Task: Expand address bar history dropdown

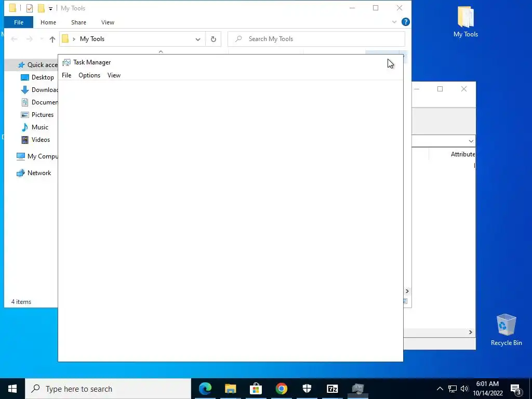Action: coord(198,39)
